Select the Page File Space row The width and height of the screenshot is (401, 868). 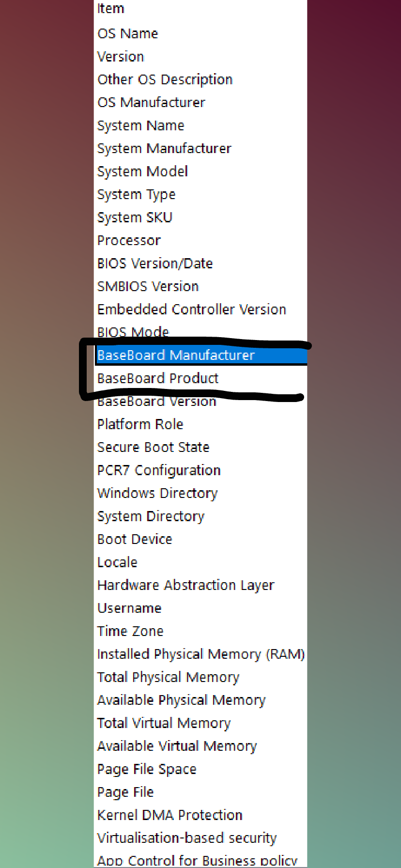click(x=200, y=769)
